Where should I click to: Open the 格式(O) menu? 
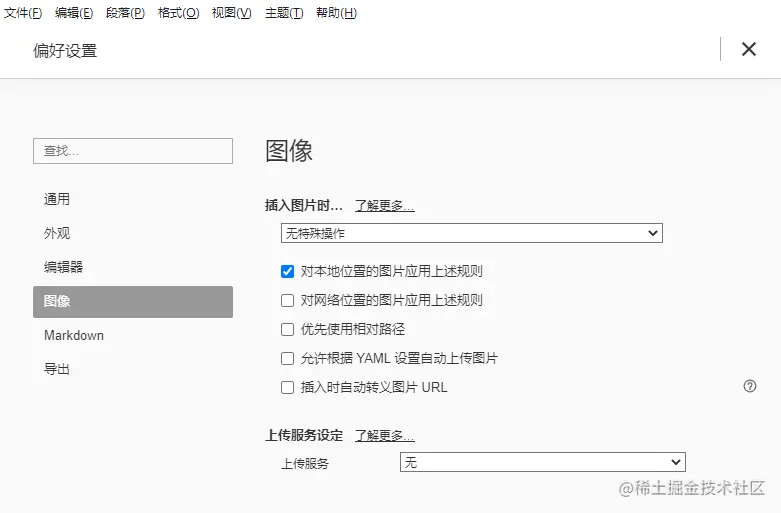point(178,12)
